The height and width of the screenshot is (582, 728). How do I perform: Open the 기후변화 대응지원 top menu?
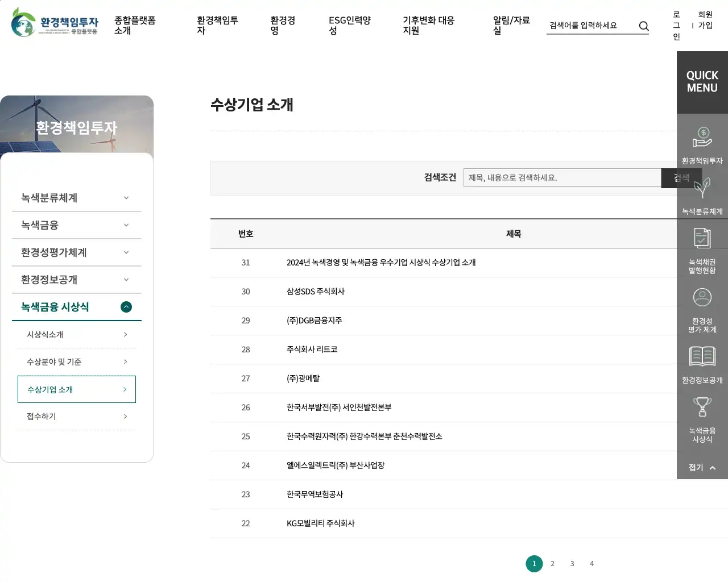[x=428, y=26]
